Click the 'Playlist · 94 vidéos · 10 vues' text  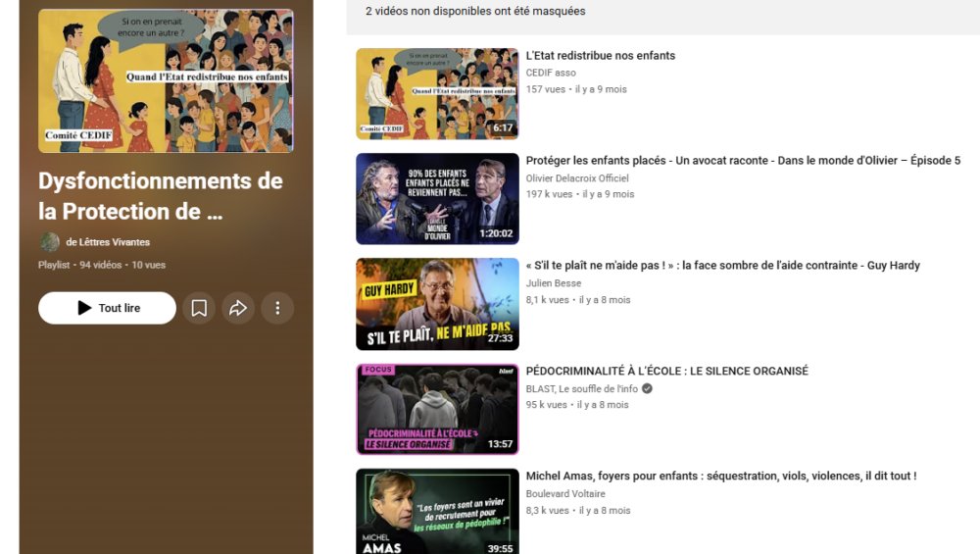102,265
